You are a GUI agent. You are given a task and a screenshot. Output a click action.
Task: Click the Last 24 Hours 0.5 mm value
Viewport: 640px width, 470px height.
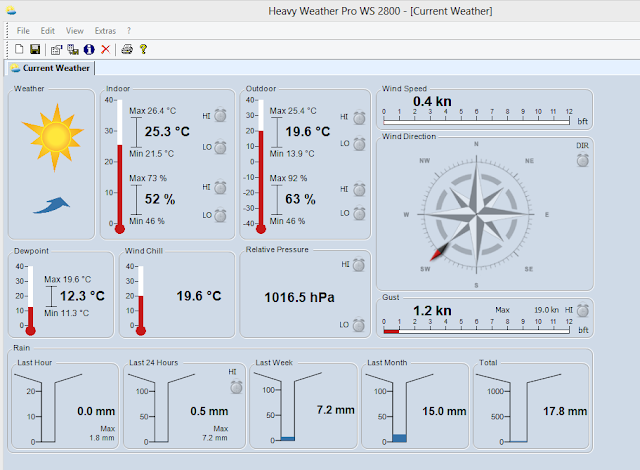coord(209,411)
